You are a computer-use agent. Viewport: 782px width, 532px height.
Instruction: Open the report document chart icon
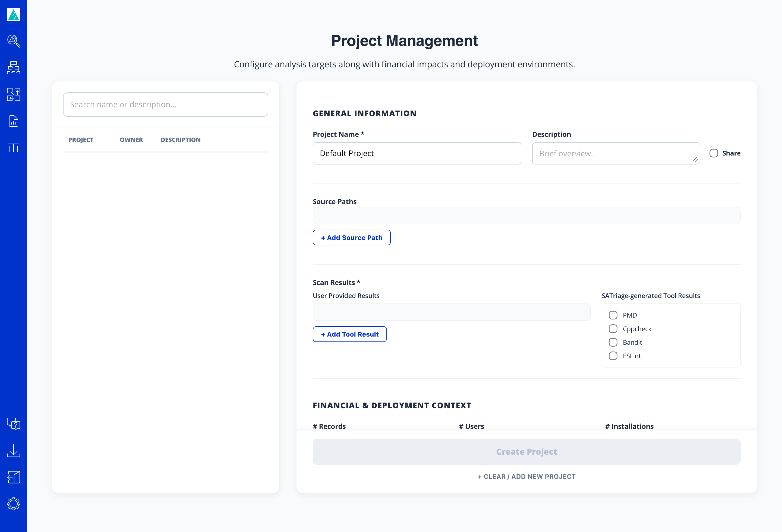(x=14, y=121)
